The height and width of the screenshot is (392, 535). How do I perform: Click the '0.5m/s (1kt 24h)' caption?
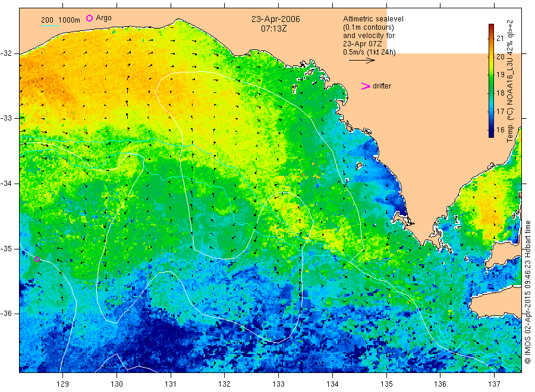pos(369,52)
